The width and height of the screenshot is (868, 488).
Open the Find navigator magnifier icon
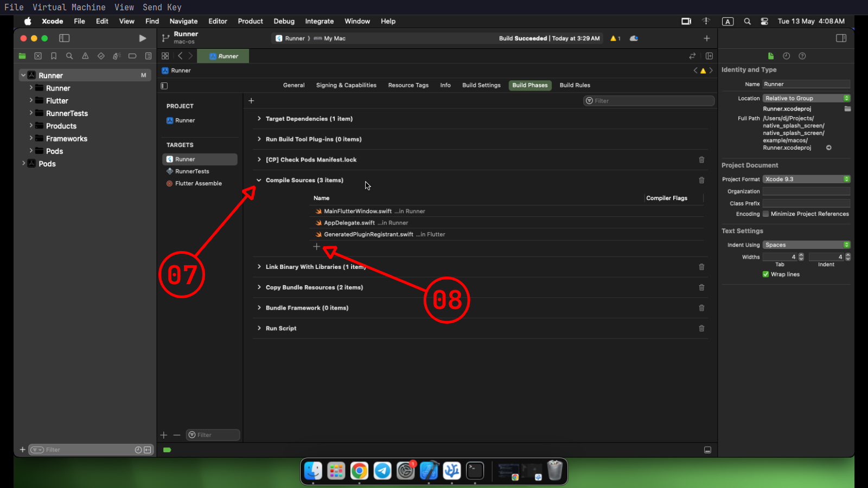[69, 56]
